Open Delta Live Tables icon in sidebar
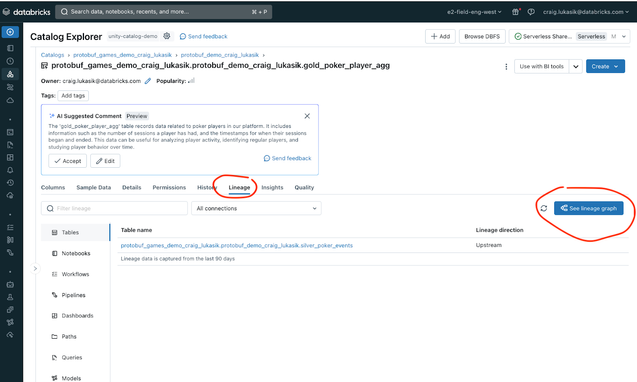 click(x=10, y=252)
